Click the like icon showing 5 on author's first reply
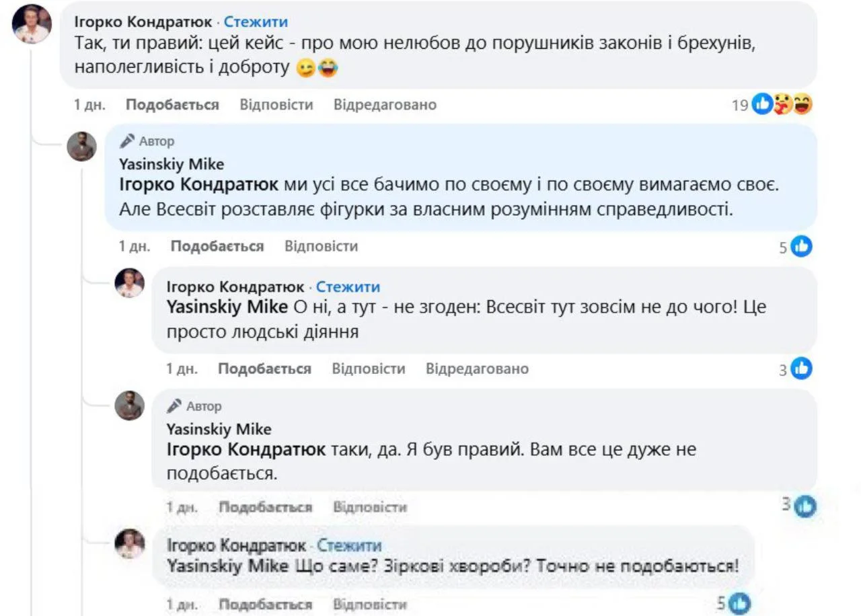The width and height of the screenshot is (861, 616). click(801, 247)
